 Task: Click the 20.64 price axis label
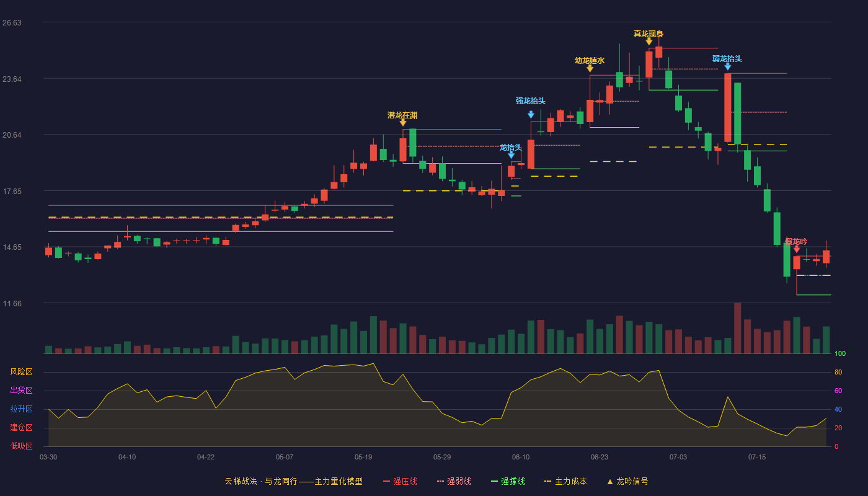click(12, 135)
